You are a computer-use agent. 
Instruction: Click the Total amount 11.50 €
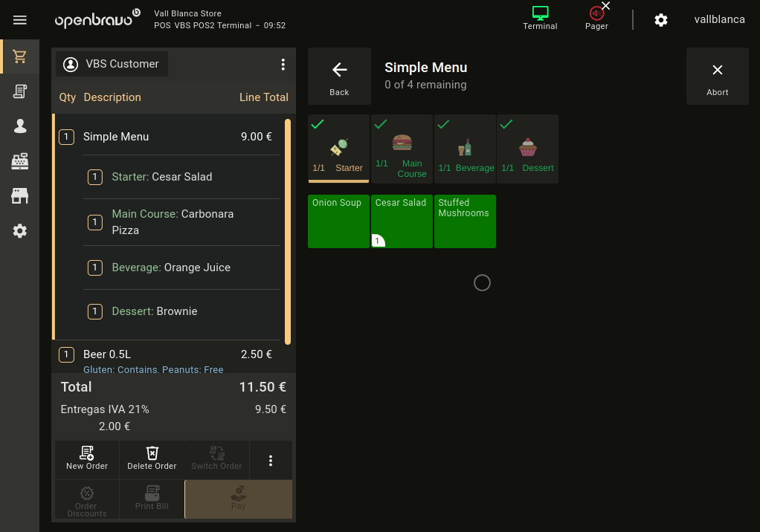coord(263,387)
